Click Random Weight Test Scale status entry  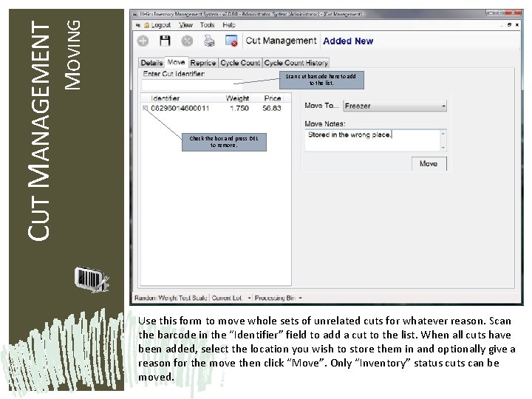tap(171, 298)
